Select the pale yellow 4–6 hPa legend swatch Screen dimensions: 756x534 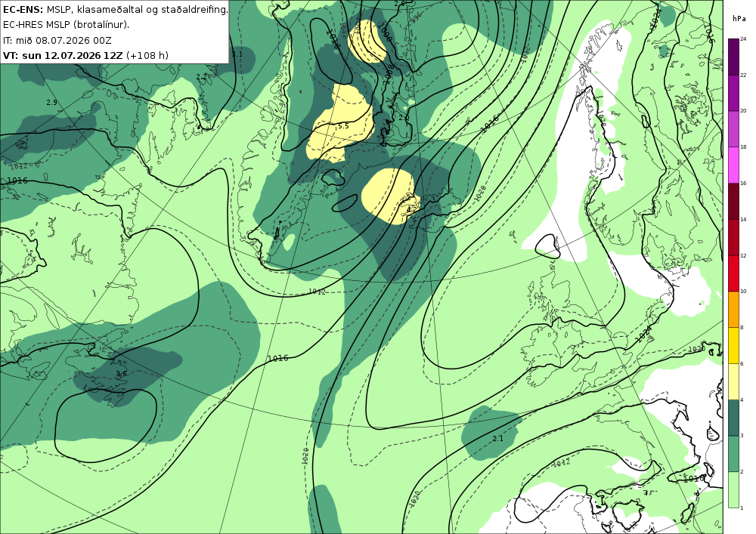733,381
